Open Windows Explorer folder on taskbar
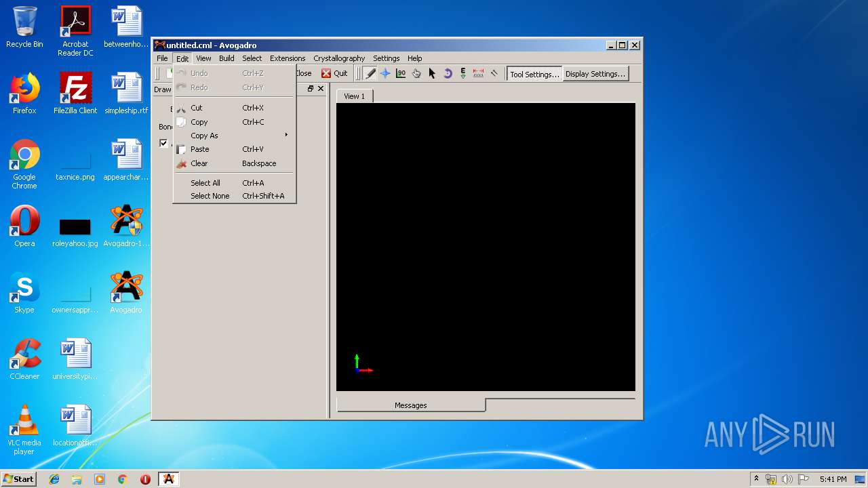Image resolution: width=868 pixels, height=488 pixels. pos(77,479)
